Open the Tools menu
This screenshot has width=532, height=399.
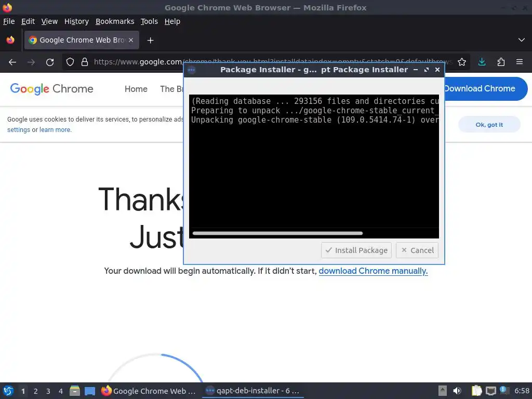149,21
